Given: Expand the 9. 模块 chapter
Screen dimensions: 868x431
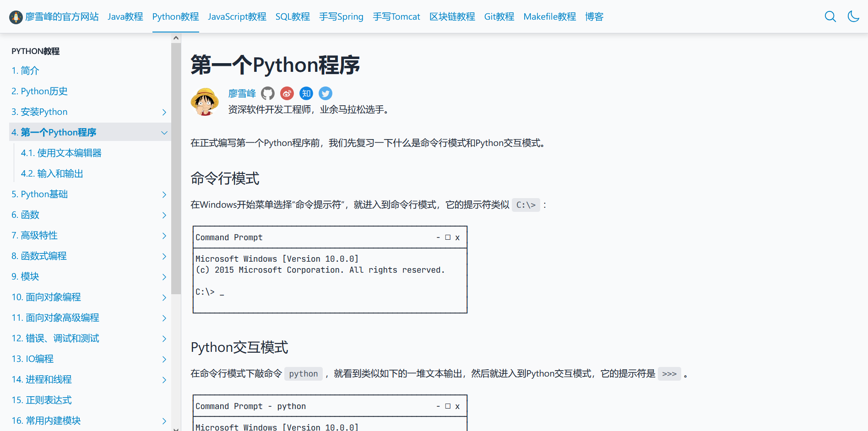Looking at the screenshot, I should point(164,277).
